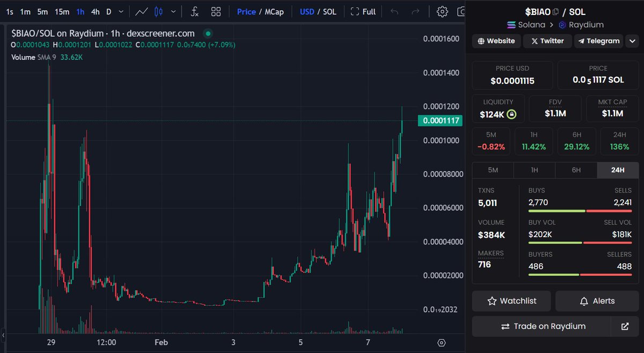This screenshot has height=353, width=644.
Task: Open Alerts for this pair
Action: (x=597, y=301)
